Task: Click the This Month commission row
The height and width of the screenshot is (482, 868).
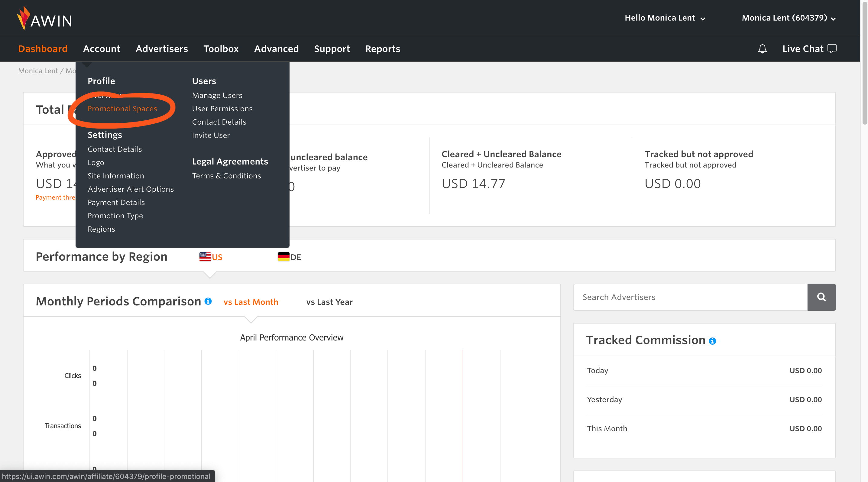Action: tap(704, 428)
